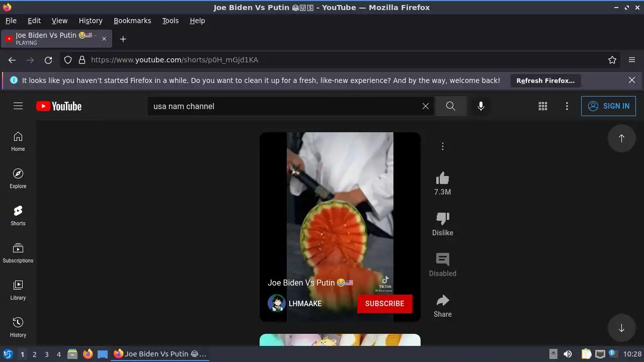Image resolution: width=644 pixels, height=362 pixels.
Task: Open the taskbar Joe Biden window entry
Action: coord(160,354)
